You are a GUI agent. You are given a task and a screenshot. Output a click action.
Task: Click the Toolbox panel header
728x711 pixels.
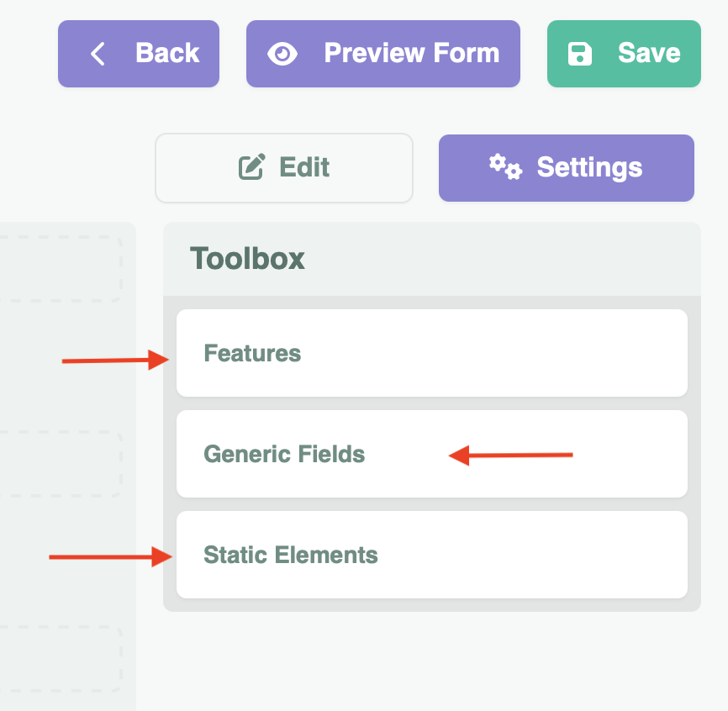tap(431, 259)
